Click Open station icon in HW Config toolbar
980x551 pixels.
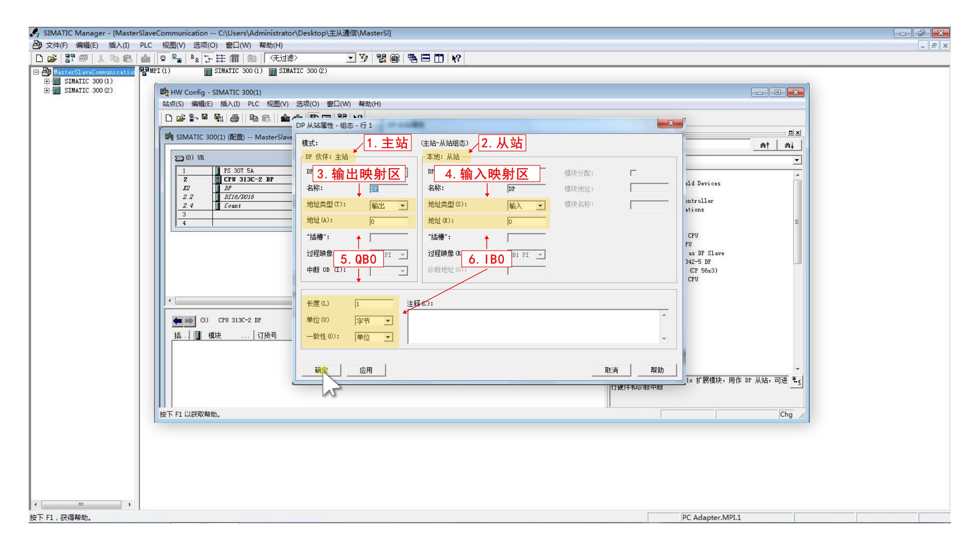[x=181, y=118]
